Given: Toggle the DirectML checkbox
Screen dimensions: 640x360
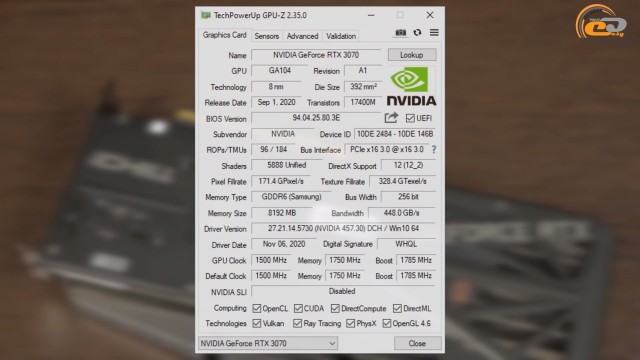Looking at the screenshot, I should pos(397,308).
